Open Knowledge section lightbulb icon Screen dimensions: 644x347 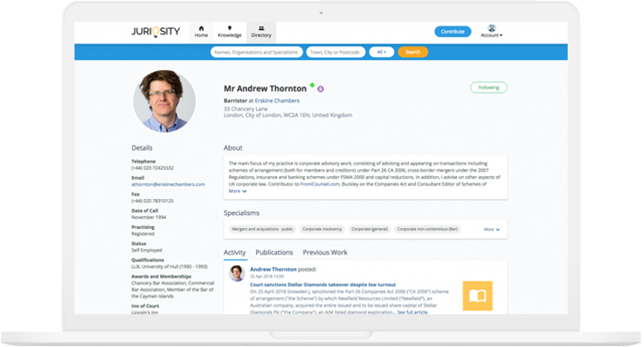pyautogui.click(x=230, y=28)
